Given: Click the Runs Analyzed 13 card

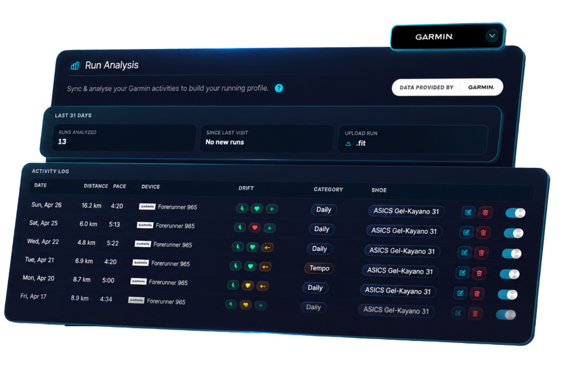Looking at the screenshot, I should pos(124,137).
